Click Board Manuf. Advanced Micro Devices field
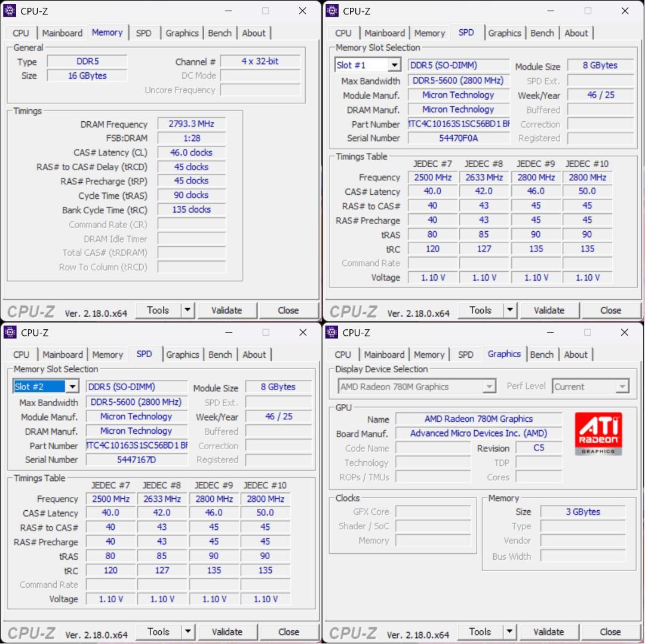The image size is (645, 644). (479, 433)
